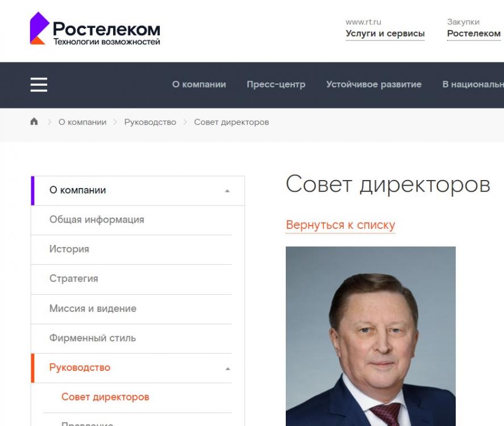Collapse the «О компании» sidebar section arrow

click(x=227, y=191)
